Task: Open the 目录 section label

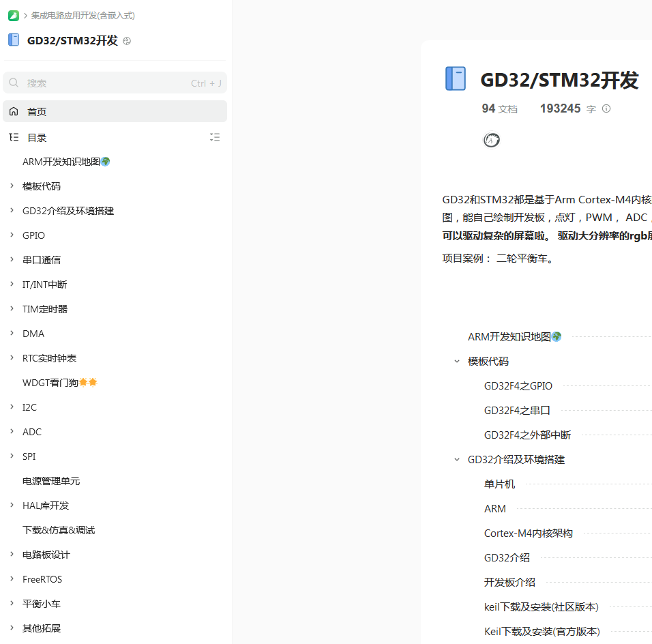Action: point(37,138)
